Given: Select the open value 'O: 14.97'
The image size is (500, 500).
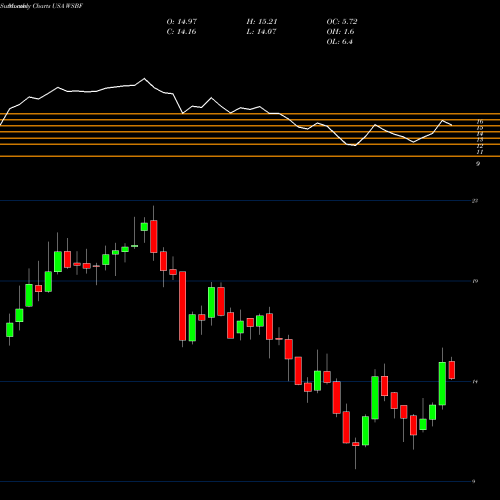Looking at the screenshot, I should tap(182, 22).
